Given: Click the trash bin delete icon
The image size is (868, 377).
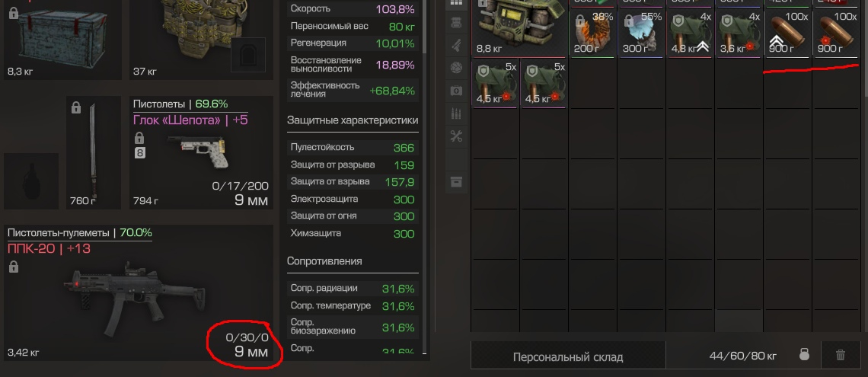Looking at the screenshot, I should [841, 355].
